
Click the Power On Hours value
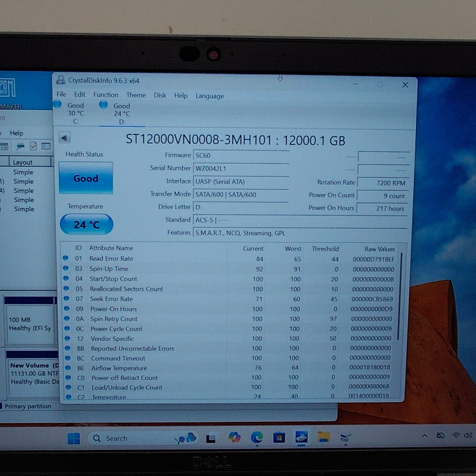click(382, 209)
